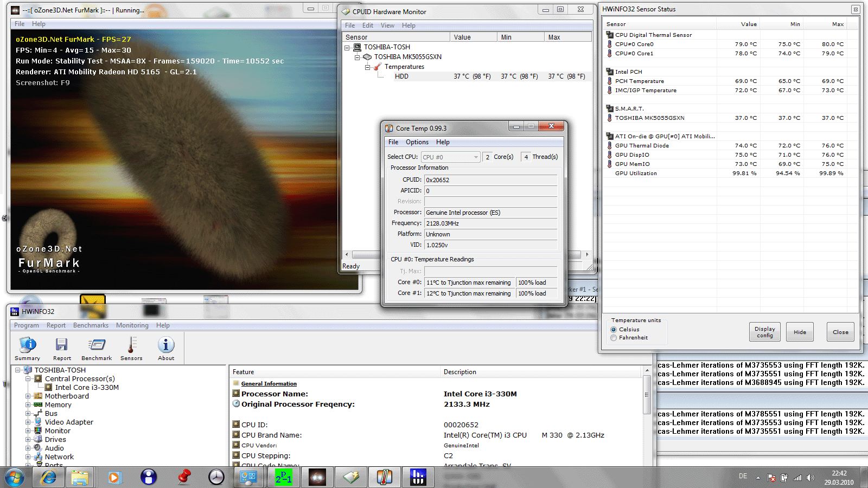This screenshot has width=868, height=488.
Task: Click the Drives icon in the hardware tree
Action: (38, 440)
